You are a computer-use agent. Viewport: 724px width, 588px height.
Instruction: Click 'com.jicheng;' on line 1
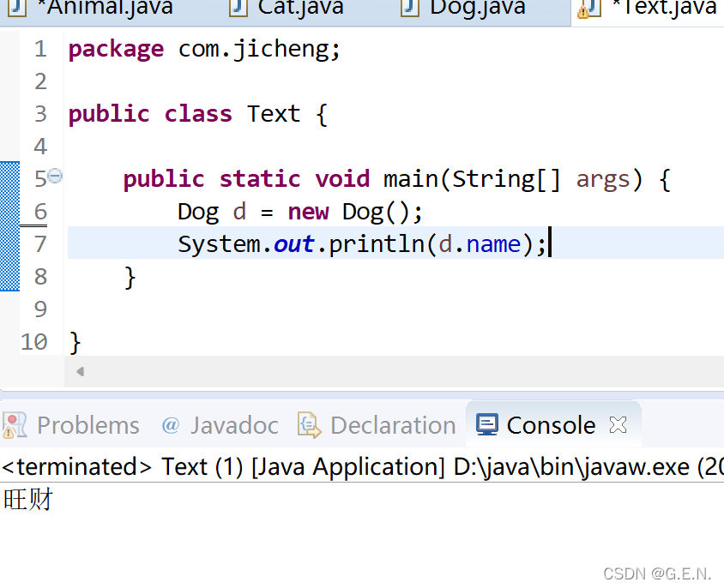coord(259,49)
